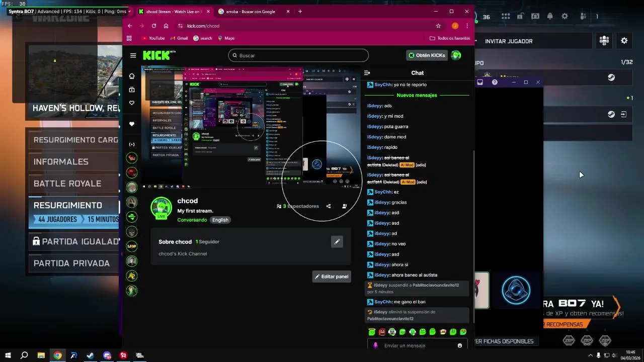Open emoji picker in chat message box

[x=460, y=345]
